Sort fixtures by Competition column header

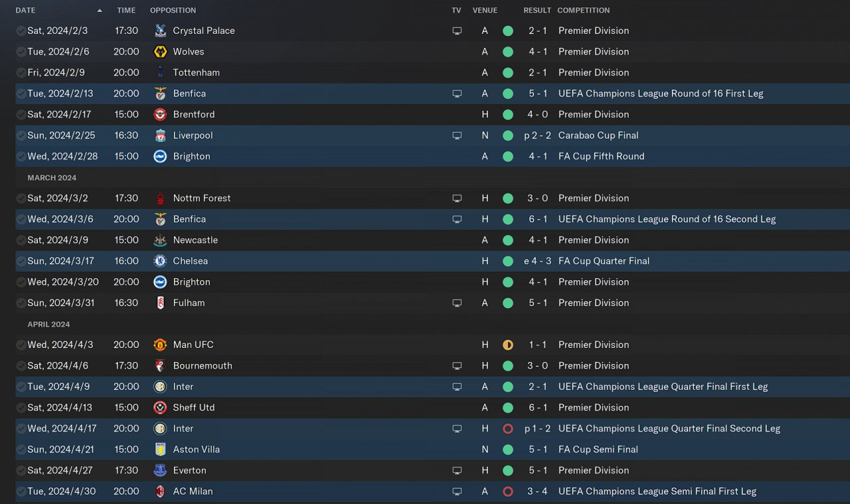(583, 11)
